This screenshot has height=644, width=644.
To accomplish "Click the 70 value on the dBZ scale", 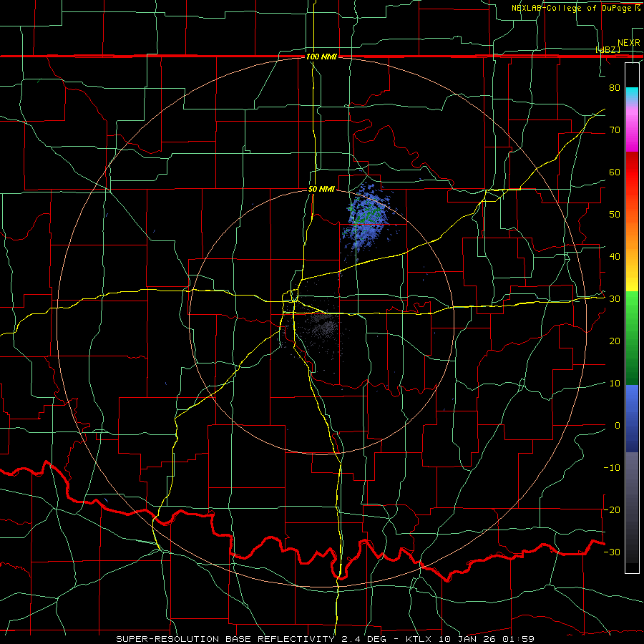I will pyautogui.click(x=615, y=130).
